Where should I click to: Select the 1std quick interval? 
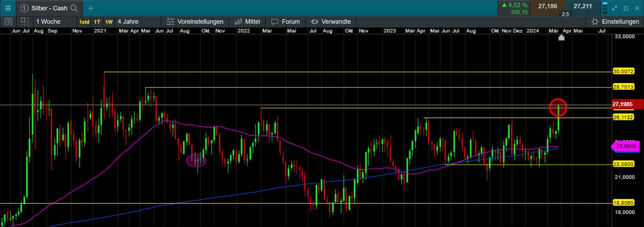pyautogui.click(x=84, y=22)
